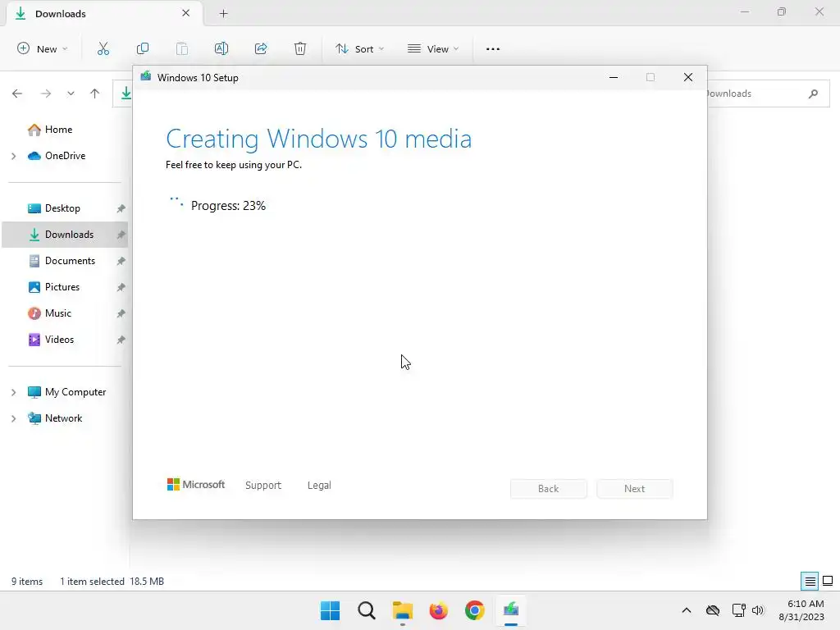
Task: Open the See more ellipsis menu
Action: 493,48
